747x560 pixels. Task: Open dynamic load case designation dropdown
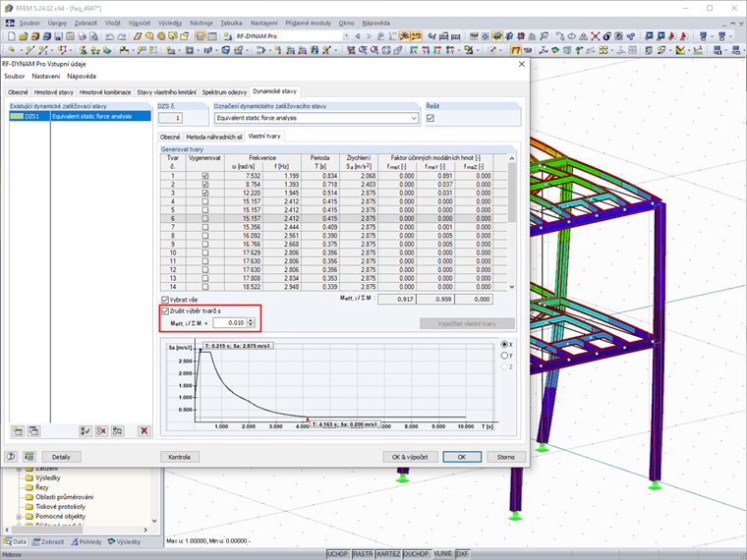(x=414, y=118)
